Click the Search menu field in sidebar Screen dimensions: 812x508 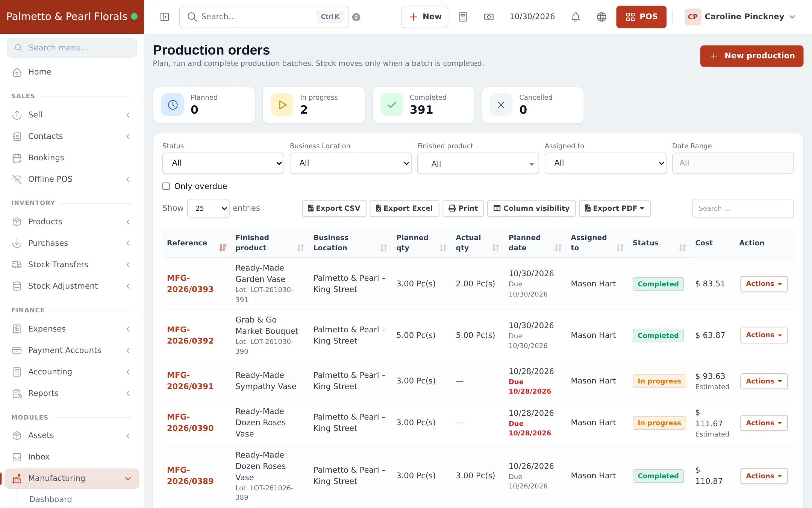(72, 48)
